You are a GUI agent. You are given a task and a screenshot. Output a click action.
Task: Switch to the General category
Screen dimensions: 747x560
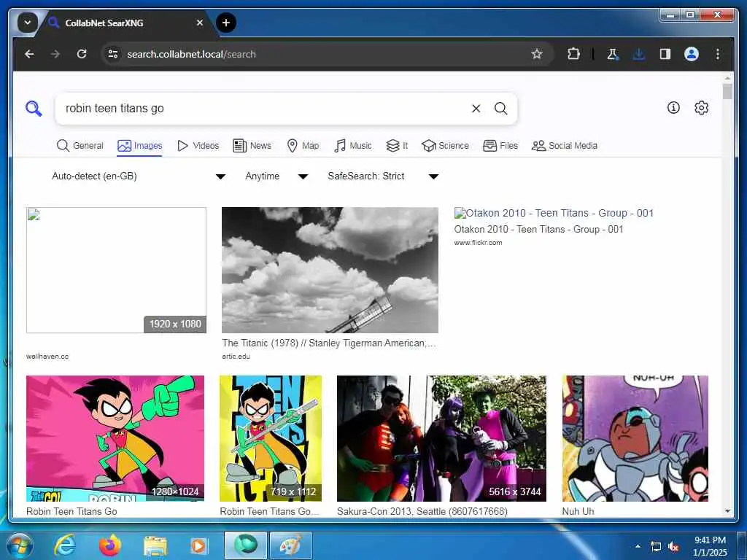tap(80, 146)
